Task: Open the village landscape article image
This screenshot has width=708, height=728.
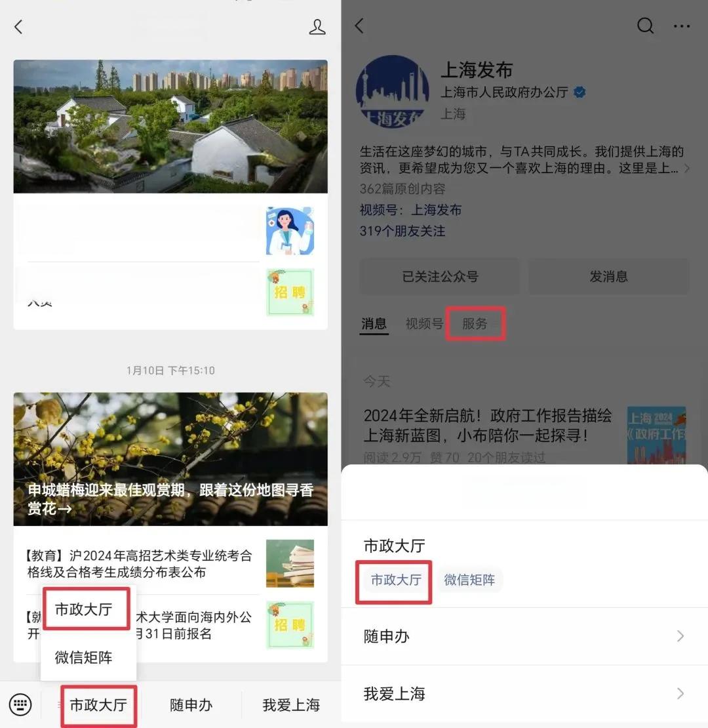Action: click(x=170, y=127)
